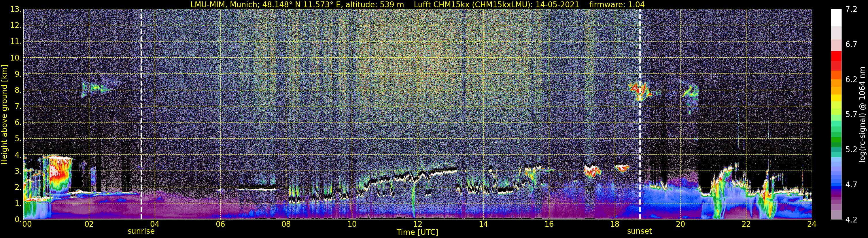This screenshot has height=238, width=868.
Task: Click the y-axis tick label '3.'
Action: [18, 171]
